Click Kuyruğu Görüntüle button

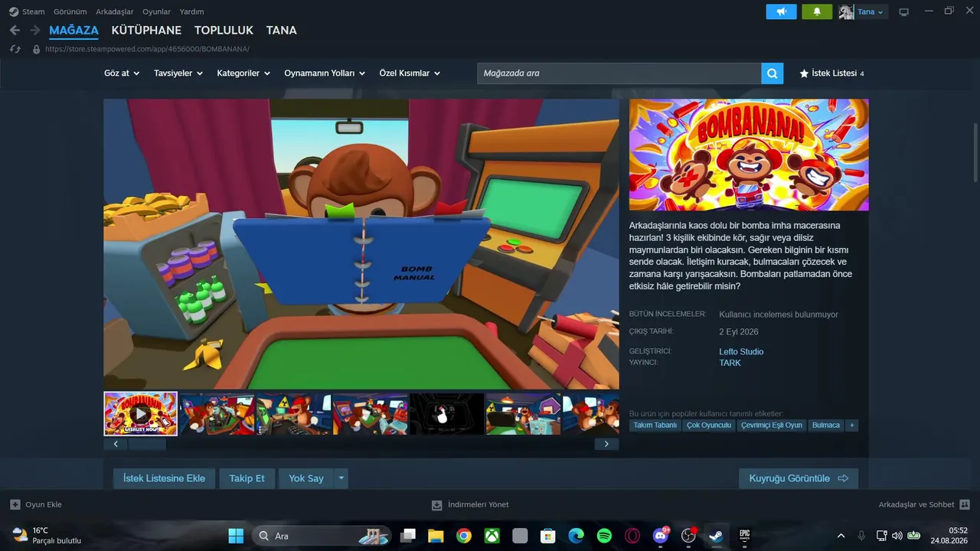click(799, 478)
